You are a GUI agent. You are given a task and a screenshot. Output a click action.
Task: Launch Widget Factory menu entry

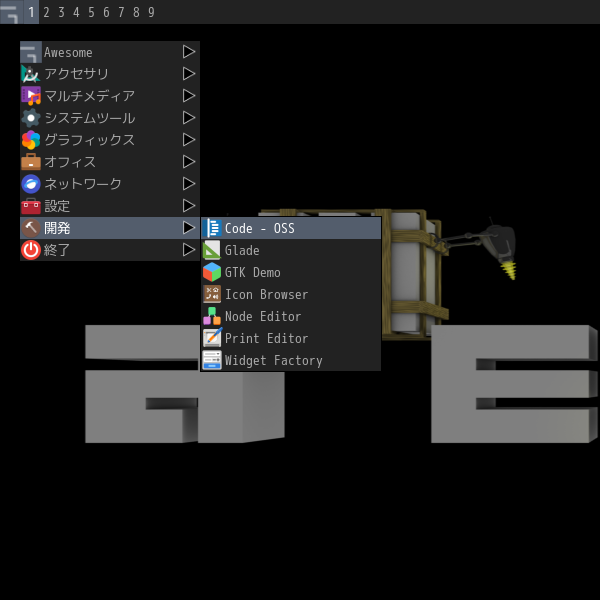pos(291,360)
